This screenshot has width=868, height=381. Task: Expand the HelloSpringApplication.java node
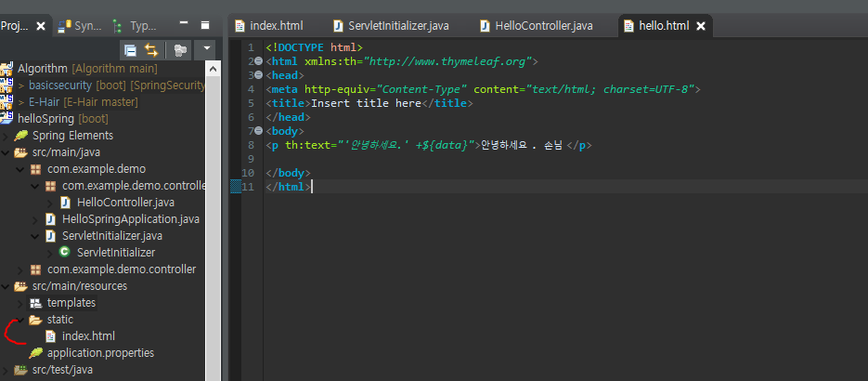coord(35,219)
